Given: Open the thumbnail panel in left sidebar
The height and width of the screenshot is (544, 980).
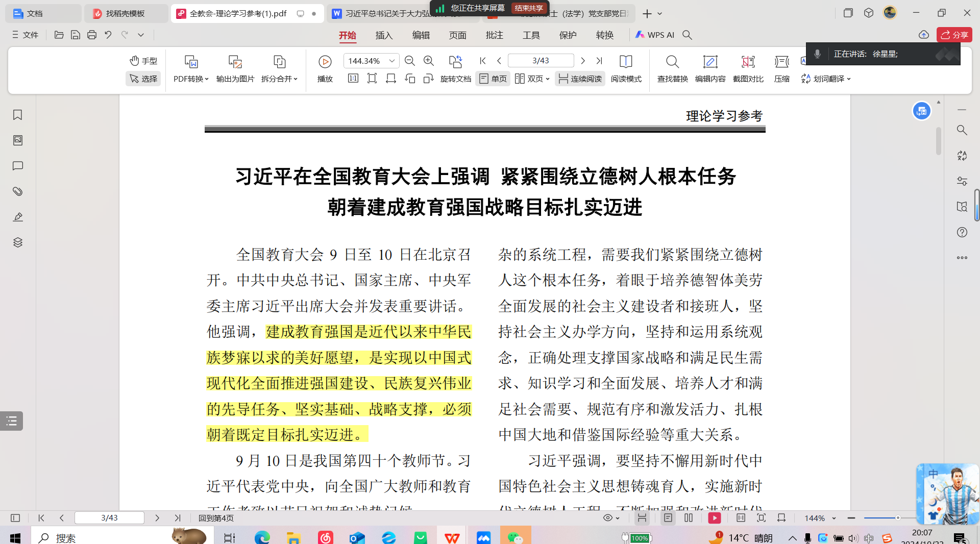Looking at the screenshot, I should coord(18,140).
